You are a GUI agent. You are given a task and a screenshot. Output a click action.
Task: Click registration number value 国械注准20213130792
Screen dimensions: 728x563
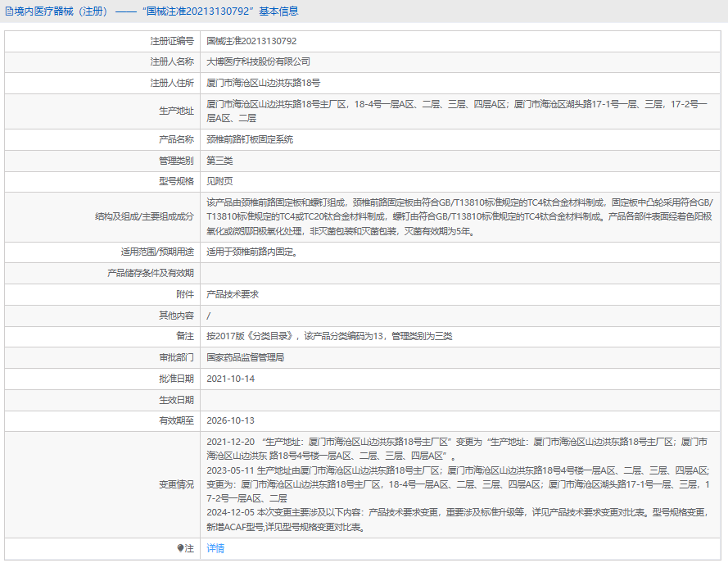[x=251, y=40]
